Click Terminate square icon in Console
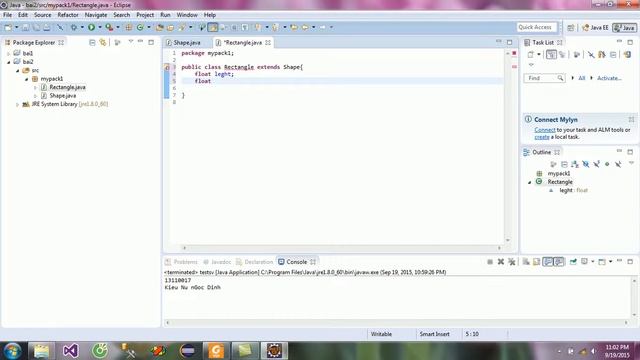This screenshot has height=360, width=640. [490, 262]
